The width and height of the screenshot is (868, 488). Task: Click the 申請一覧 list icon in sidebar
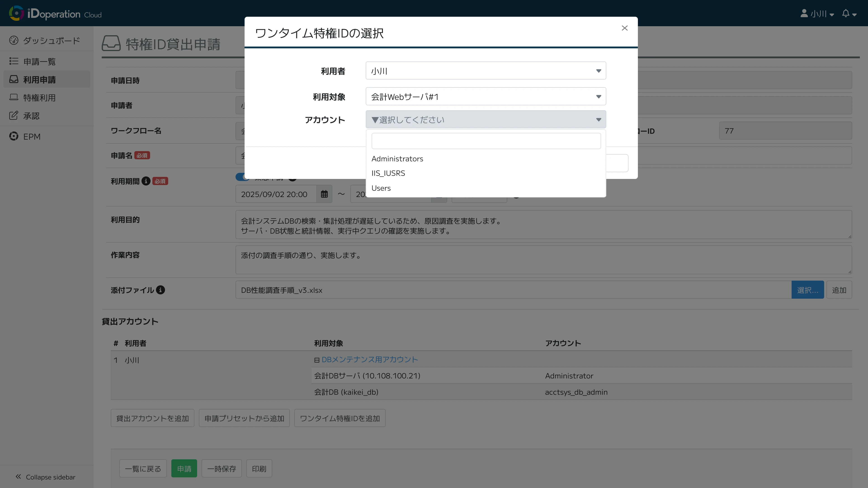pos(14,61)
